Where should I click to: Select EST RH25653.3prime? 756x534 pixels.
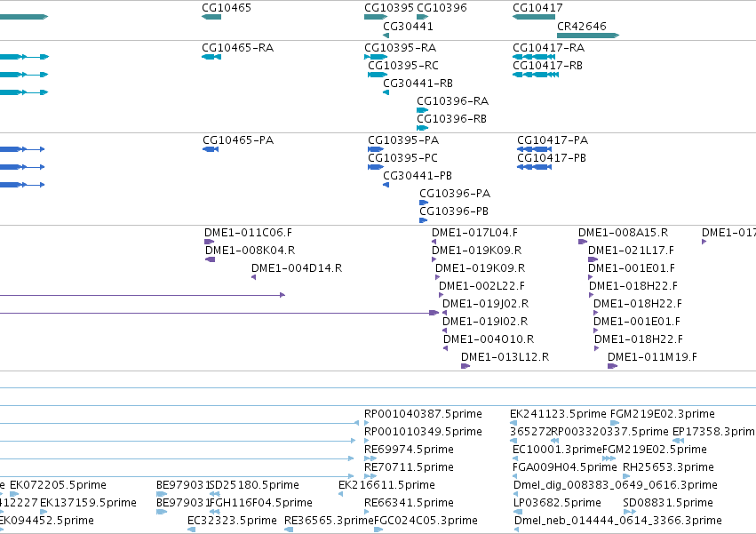[668, 468]
